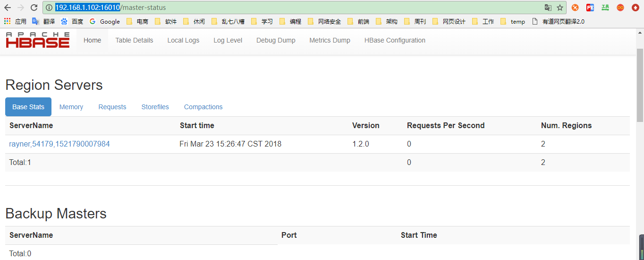Open the green develop tools extension
The height and width of the screenshot is (260, 644).
pos(605,8)
